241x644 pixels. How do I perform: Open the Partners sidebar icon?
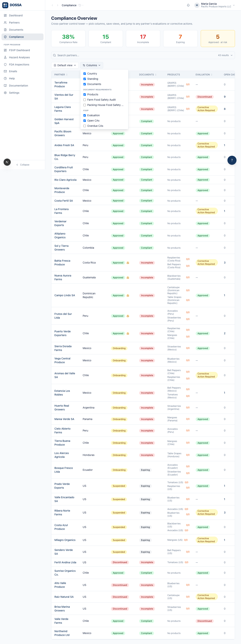[5, 23]
